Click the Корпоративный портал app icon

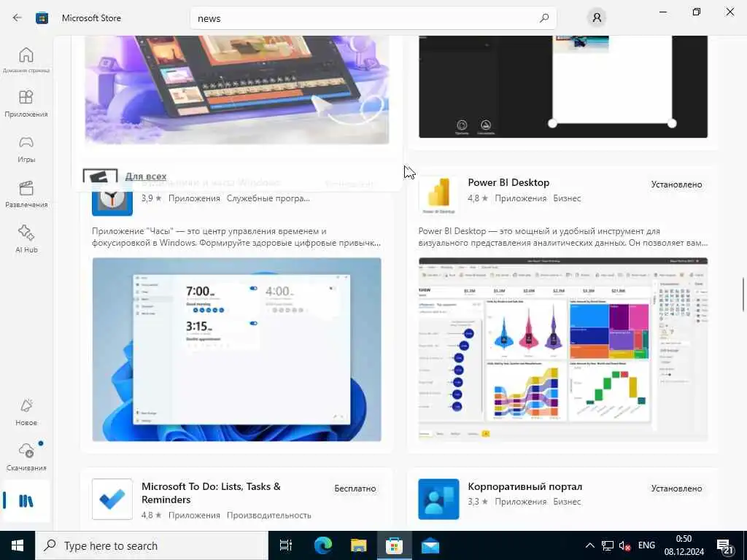[x=438, y=499]
